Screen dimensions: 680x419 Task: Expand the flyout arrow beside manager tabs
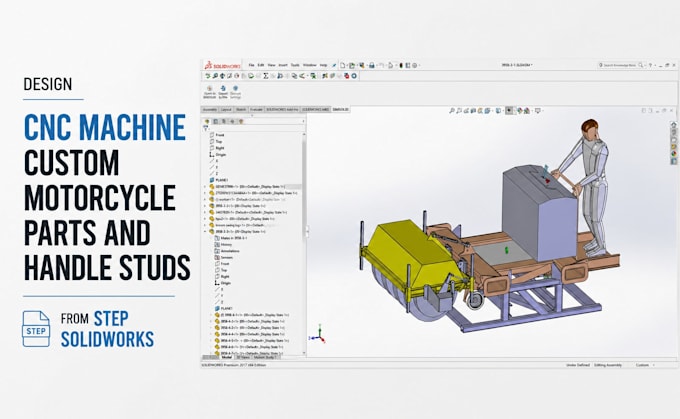pos(303,121)
